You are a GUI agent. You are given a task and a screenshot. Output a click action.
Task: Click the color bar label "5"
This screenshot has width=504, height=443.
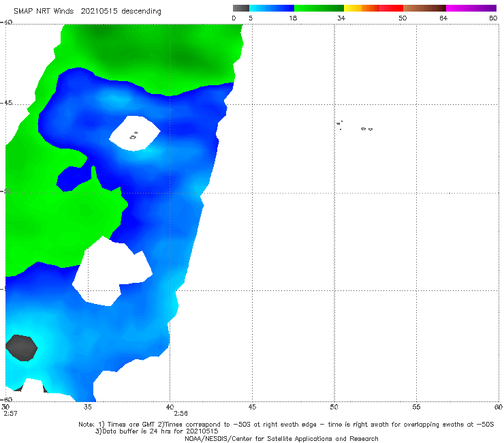[251, 18]
